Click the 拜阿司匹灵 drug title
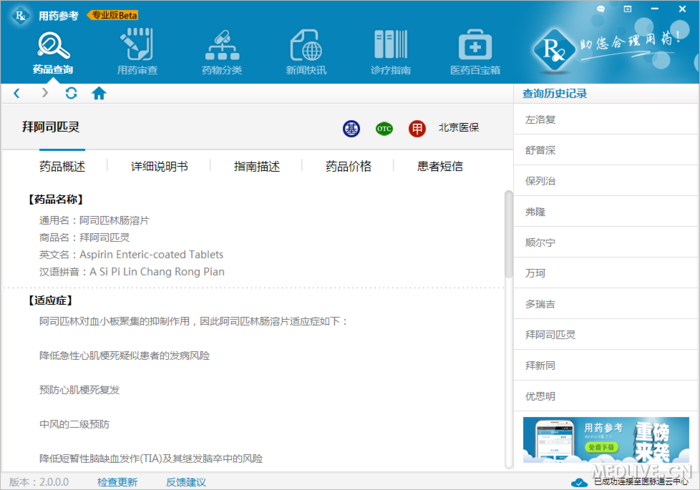This screenshot has width=700, height=490. click(x=51, y=127)
